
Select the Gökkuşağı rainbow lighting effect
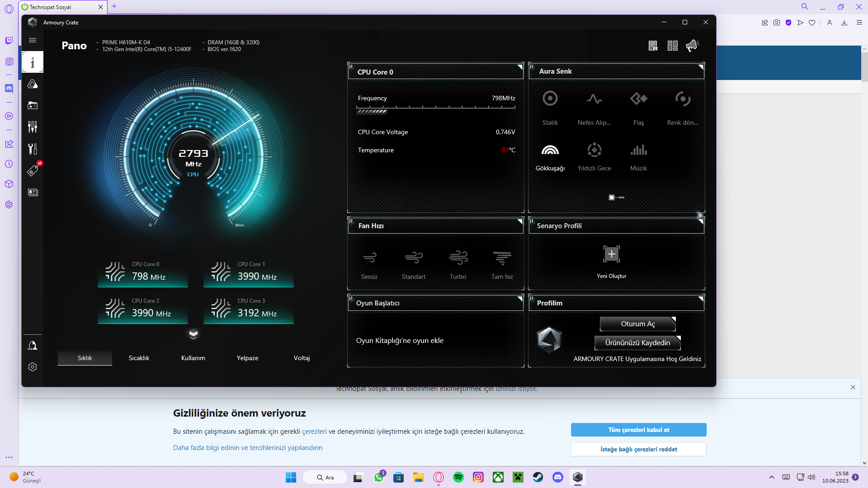click(x=550, y=150)
